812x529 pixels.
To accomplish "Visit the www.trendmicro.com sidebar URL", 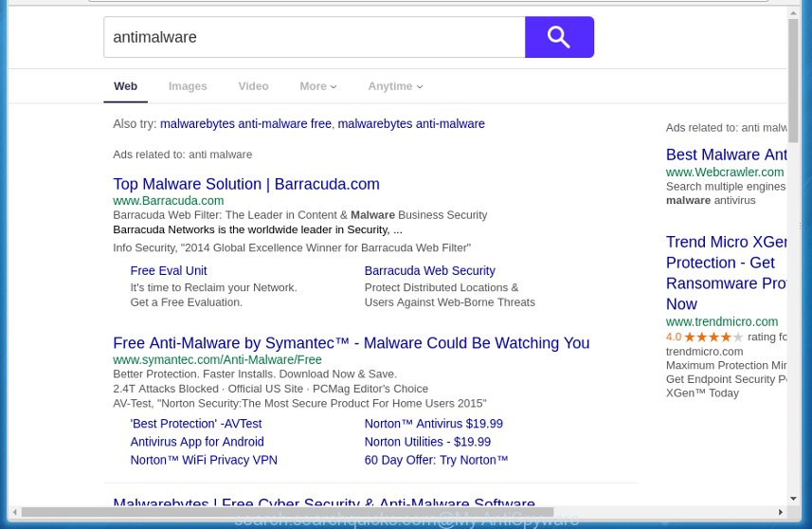I will pos(722,321).
